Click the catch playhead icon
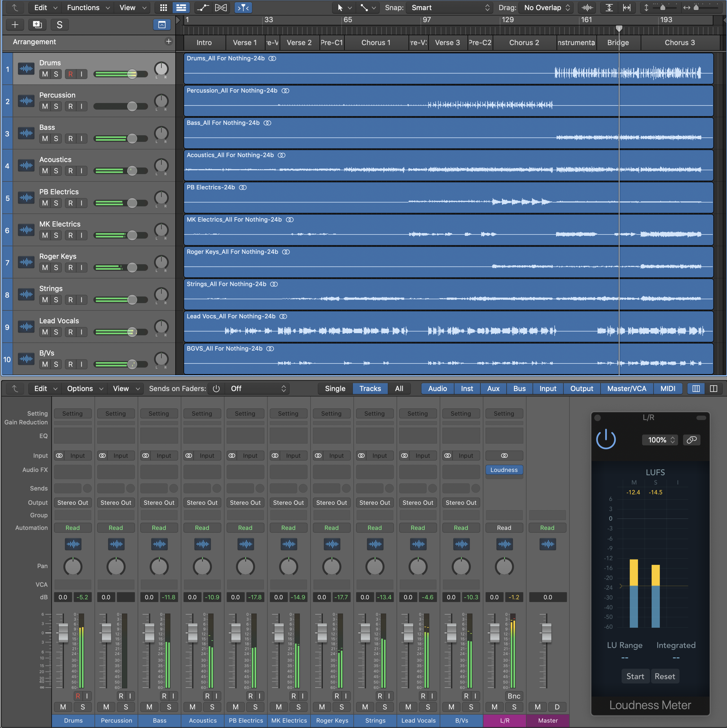This screenshot has width=727, height=728. 243,8
